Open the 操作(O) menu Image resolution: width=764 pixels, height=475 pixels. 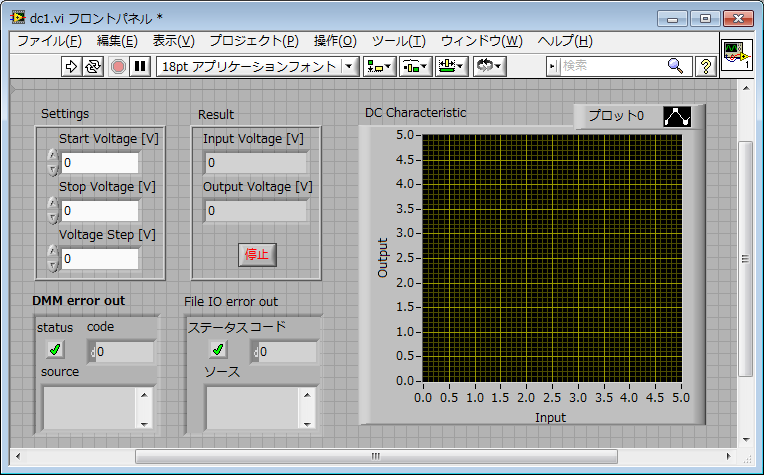(335, 41)
